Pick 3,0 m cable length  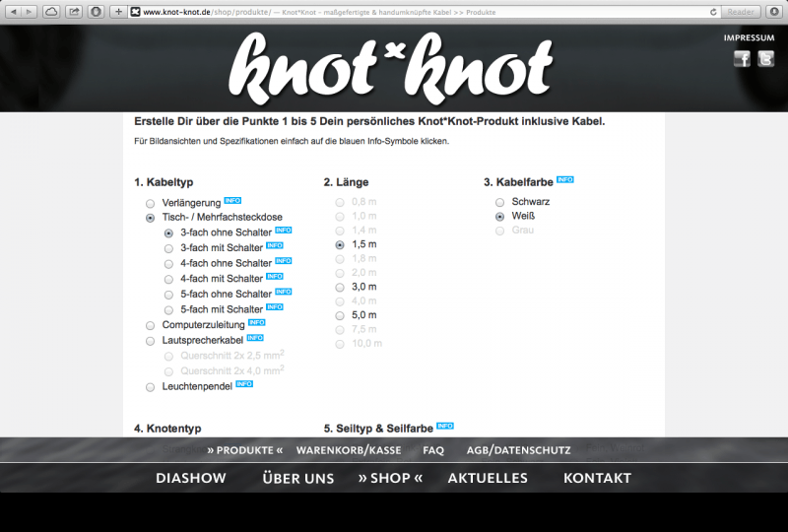pos(340,288)
